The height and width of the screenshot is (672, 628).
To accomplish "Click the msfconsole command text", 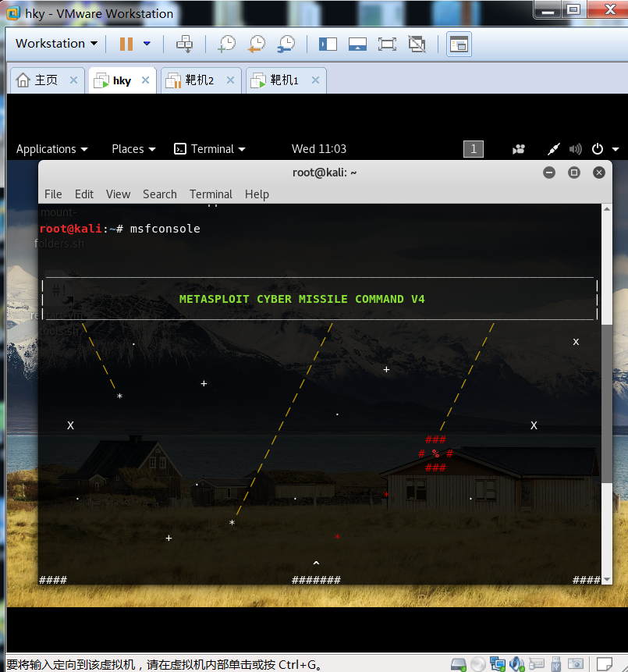I will pyautogui.click(x=165, y=229).
